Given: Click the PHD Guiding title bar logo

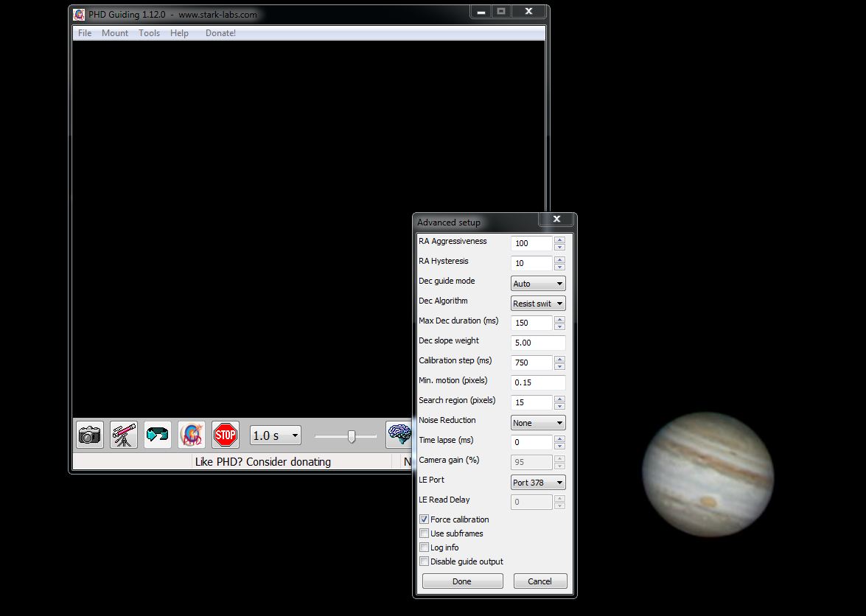Looking at the screenshot, I should click(79, 15).
